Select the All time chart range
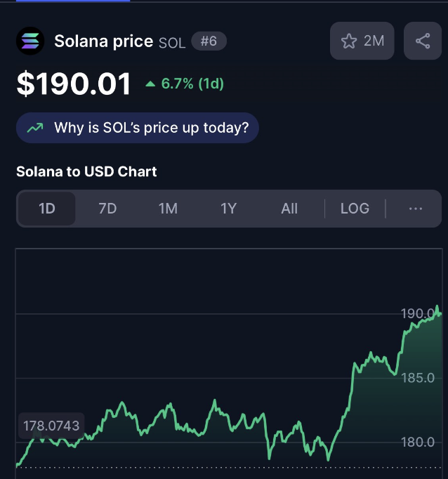 point(289,209)
